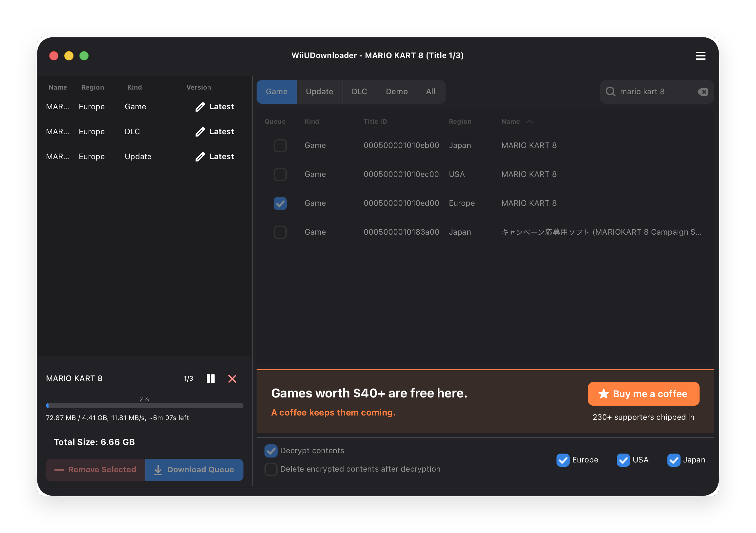The width and height of the screenshot is (756, 533).
Task: Select title ID 0005000010183a00
Action: (401, 232)
